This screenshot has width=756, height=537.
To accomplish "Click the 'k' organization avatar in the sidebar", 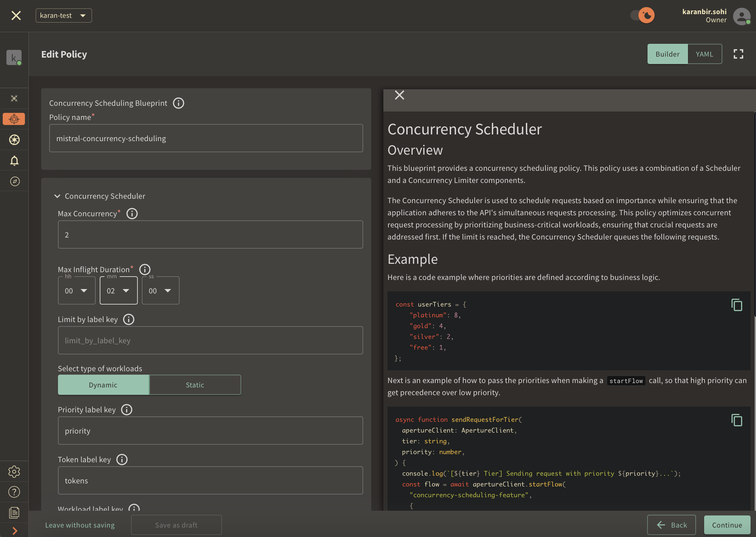I will pyautogui.click(x=14, y=57).
